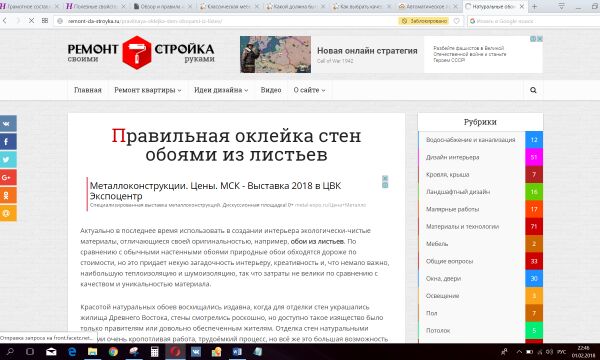Open Paint from the taskbar
Viewport: 600px width, 360px height.
click(x=134, y=351)
